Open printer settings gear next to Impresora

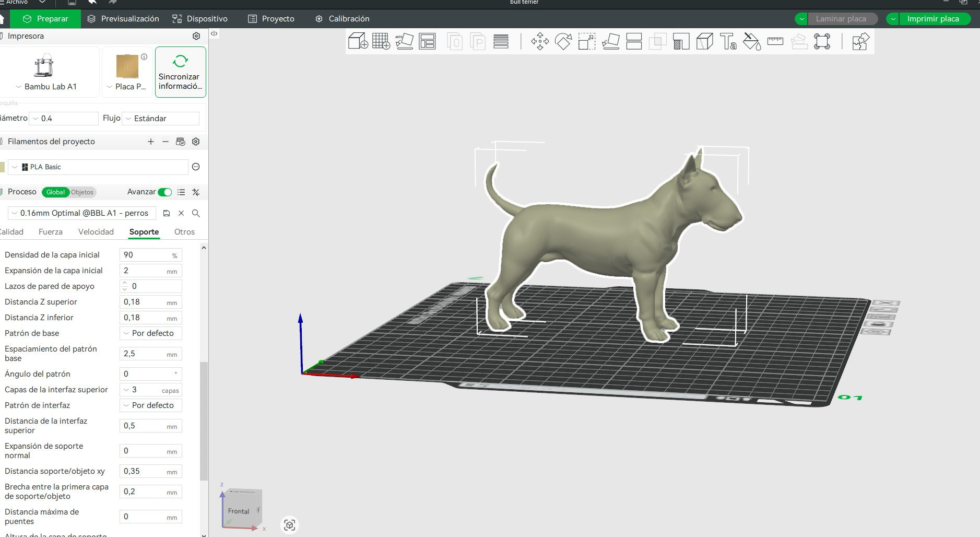coord(196,36)
